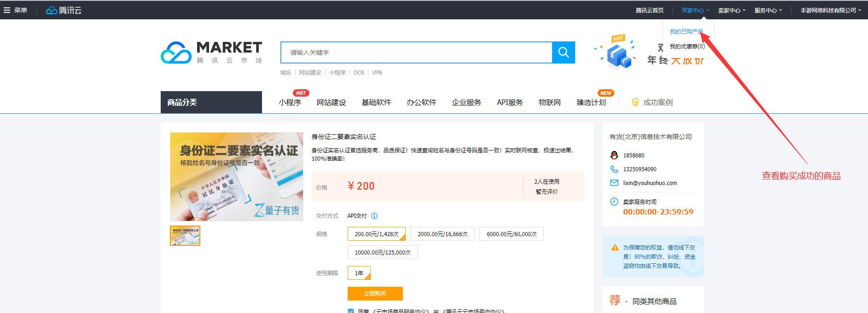This screenshot has width=868, height=313.
Task: Select spec 2000.00元/16,666次
Action: [x=443, y=234]
